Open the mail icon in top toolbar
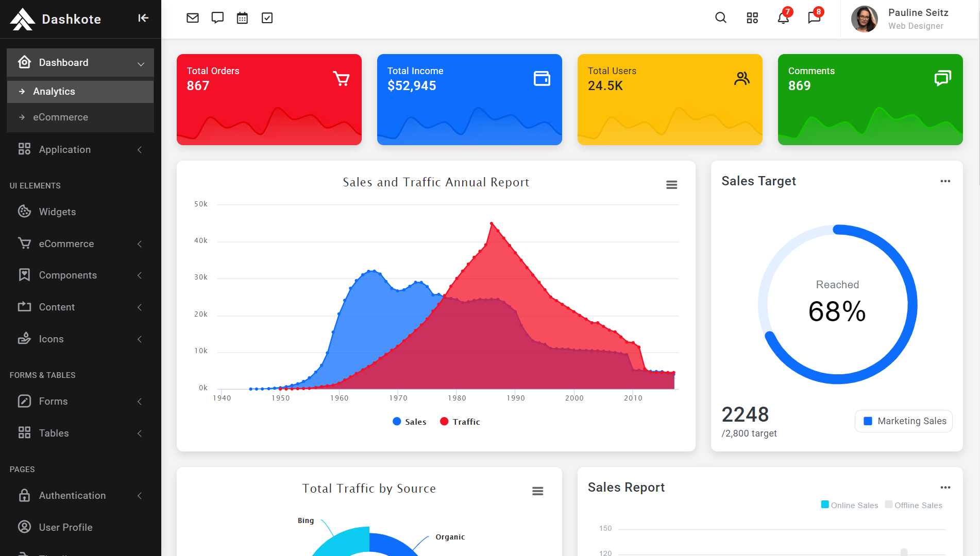The image size is (980, 556). 192,18
